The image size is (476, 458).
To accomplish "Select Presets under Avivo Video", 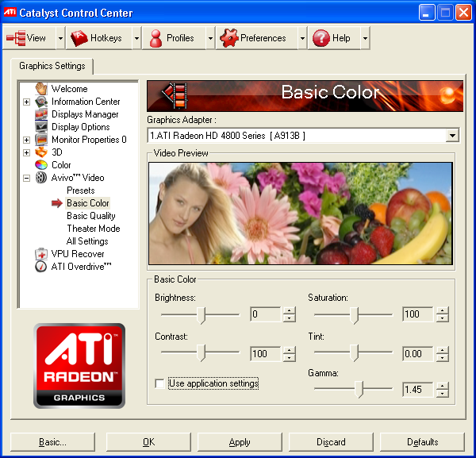I will (81, 191).
